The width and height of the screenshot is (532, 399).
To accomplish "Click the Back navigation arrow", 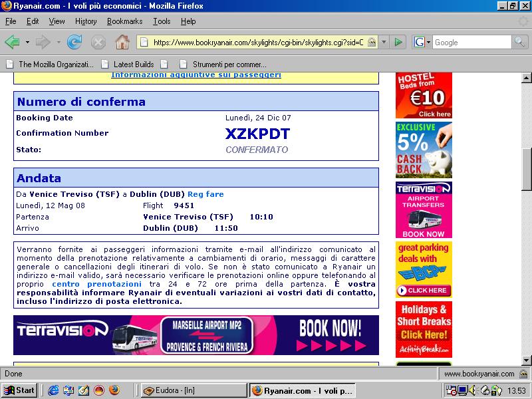I will coord(12,42).
